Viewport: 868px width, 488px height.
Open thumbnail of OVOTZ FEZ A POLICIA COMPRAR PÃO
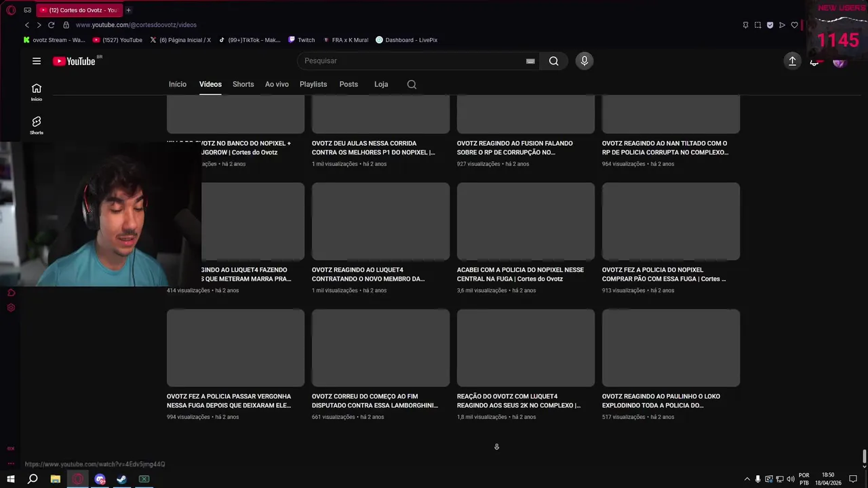pyautogui.click(x=671, y=221)
